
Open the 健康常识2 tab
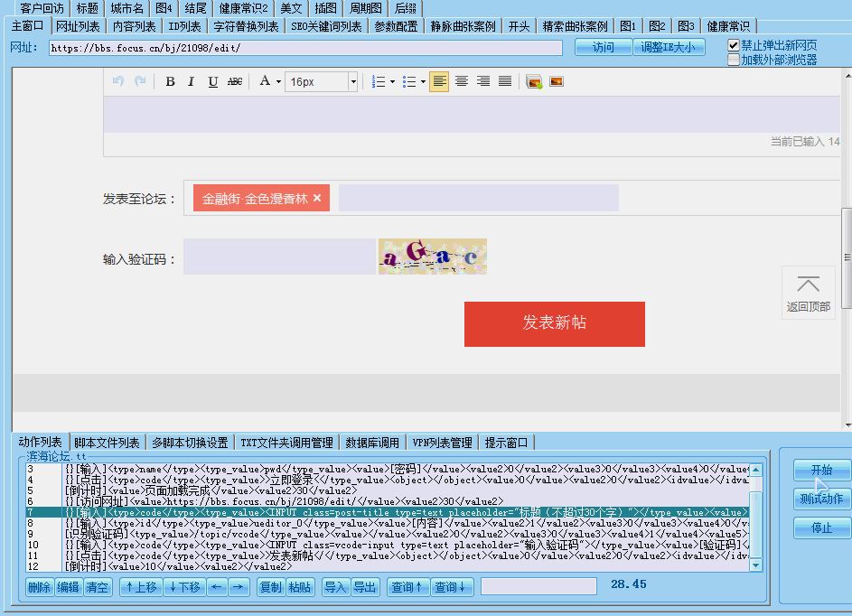coord(244,8)
